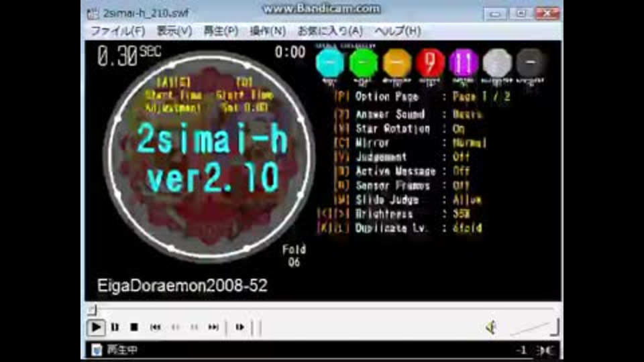Select the purple level 11 difficulty octagon
This screenshot has height=362, width=644.
pos(464,63)
